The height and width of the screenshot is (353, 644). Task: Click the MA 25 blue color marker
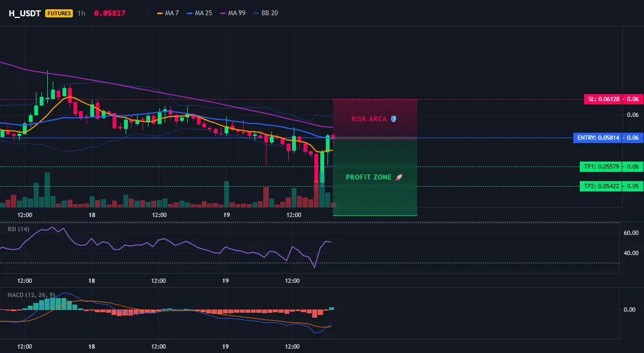190,13
